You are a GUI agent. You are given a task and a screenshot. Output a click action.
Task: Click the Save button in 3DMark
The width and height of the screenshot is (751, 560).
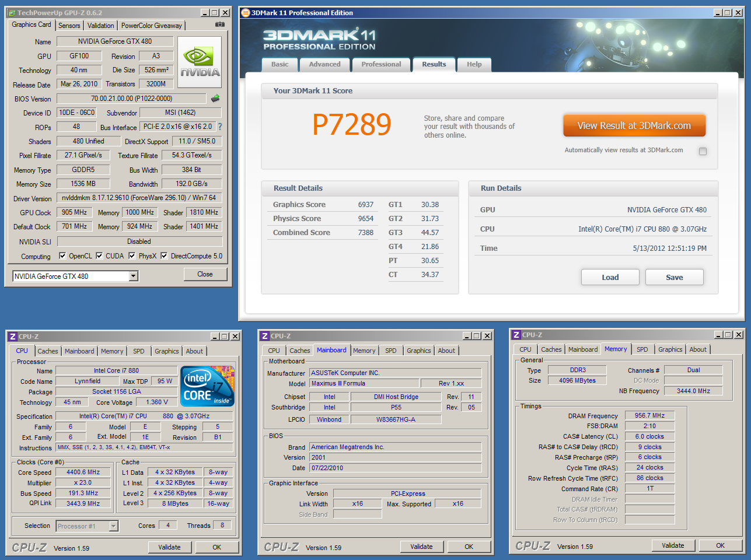pos(675,277)
